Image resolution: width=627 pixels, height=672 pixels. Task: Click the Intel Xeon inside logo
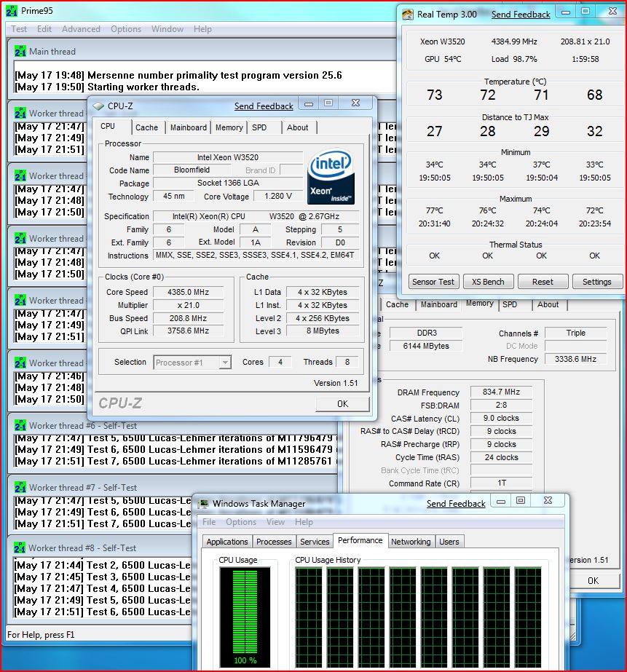pos(331,177)
